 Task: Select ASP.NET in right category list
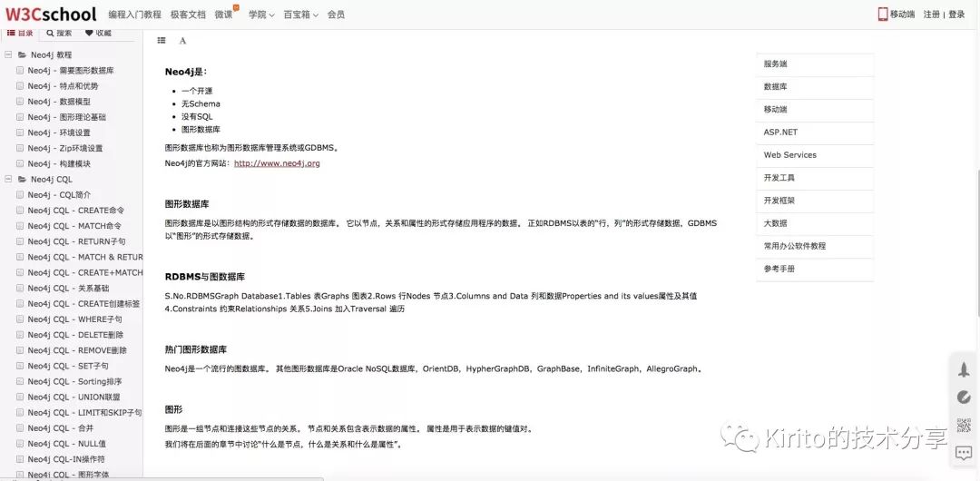click(814, 133)
